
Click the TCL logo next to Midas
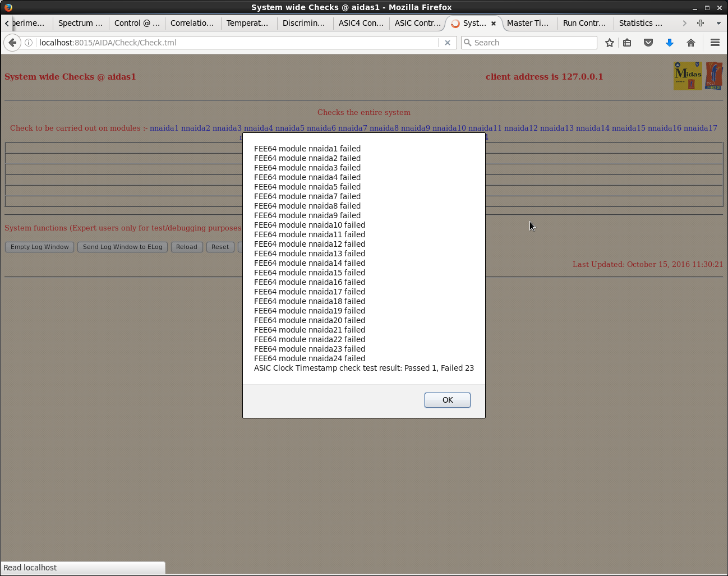point(714,76)
